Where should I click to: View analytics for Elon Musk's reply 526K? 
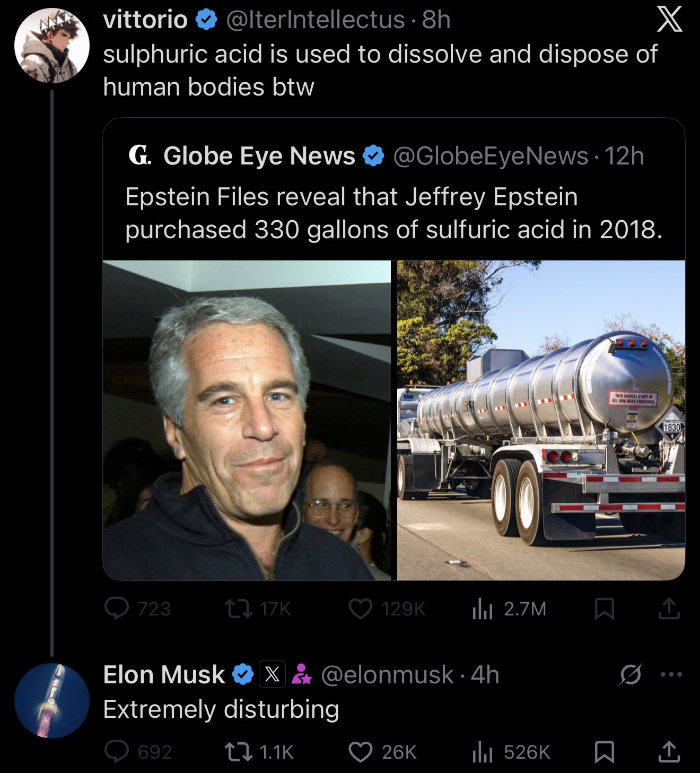tap(483, 752)
